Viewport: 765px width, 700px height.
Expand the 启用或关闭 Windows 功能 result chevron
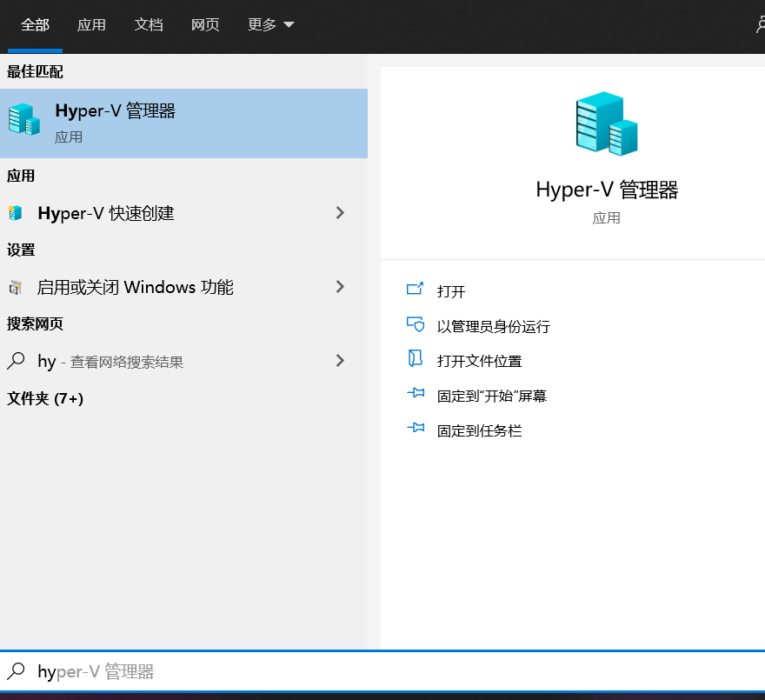[339, 285]
